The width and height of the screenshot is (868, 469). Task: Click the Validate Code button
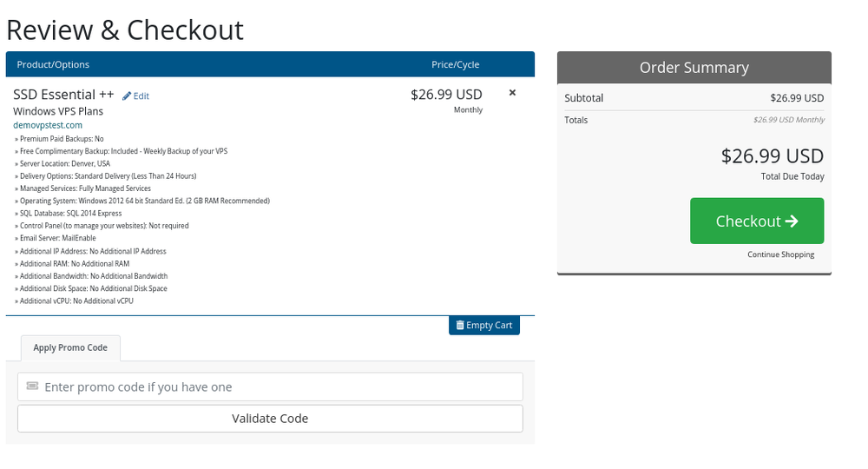coord(270,419)
